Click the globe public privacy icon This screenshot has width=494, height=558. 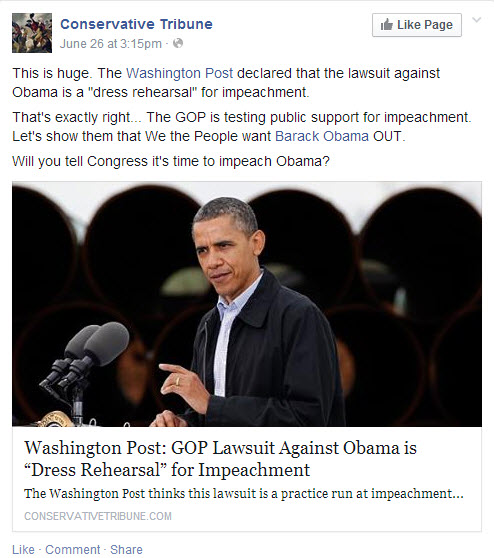click(x=178, y=43)
